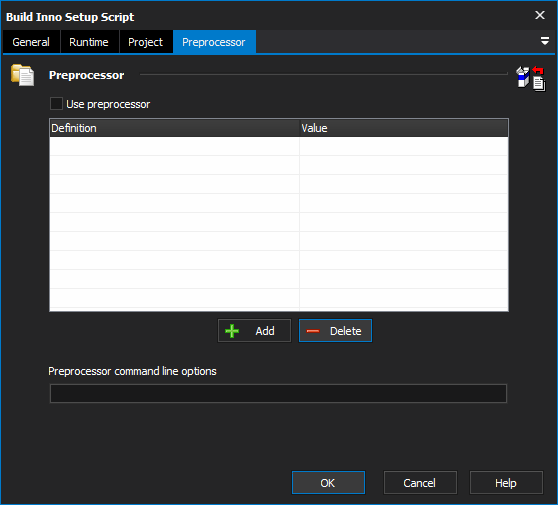Close the Build Inno Setup Script dialog
The height and width of the screenshot is (505, 558).
tap(540, 15)
